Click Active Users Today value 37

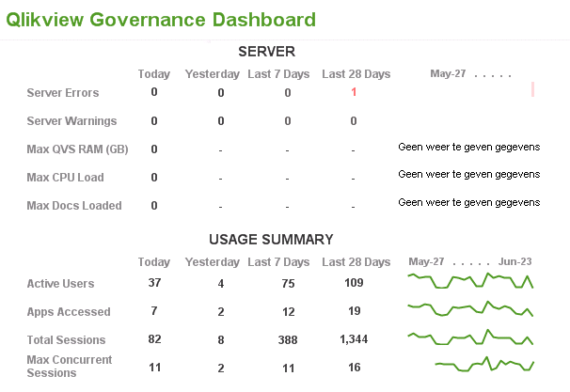(154, 283)
